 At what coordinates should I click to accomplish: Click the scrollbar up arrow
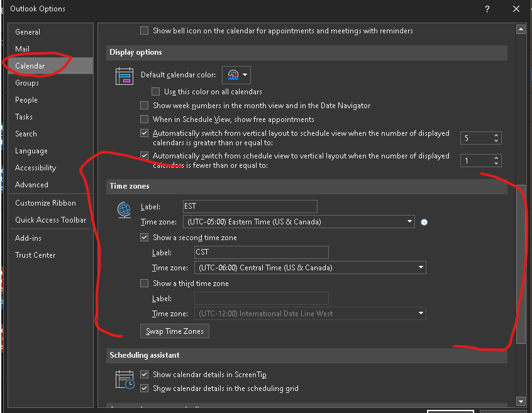[521, 29]
